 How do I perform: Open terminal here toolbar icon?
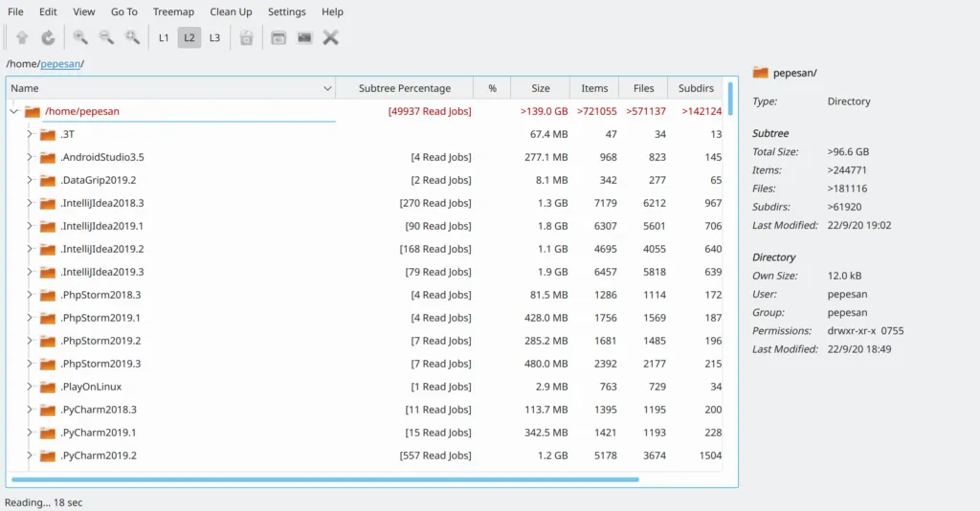click(304, 38)
